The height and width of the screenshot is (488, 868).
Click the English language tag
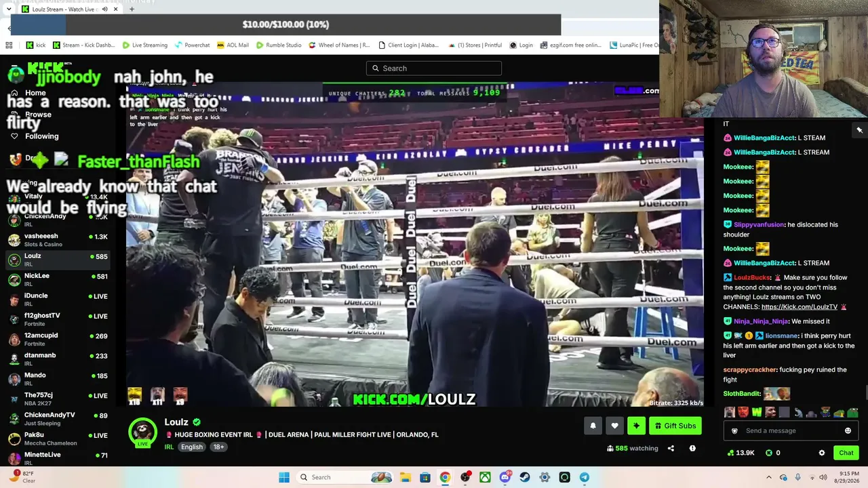coord(192,447)
